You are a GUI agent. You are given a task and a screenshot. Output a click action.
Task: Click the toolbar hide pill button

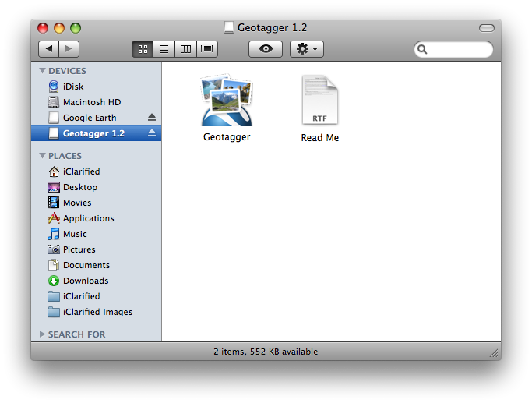click(x=487, y=28)
